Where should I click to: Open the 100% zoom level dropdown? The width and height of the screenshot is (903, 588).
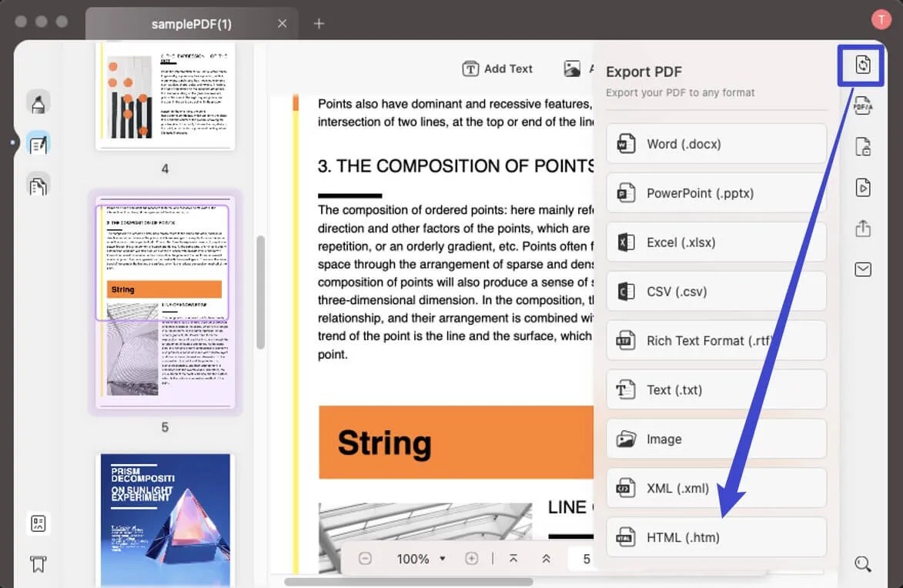point(421,559)
